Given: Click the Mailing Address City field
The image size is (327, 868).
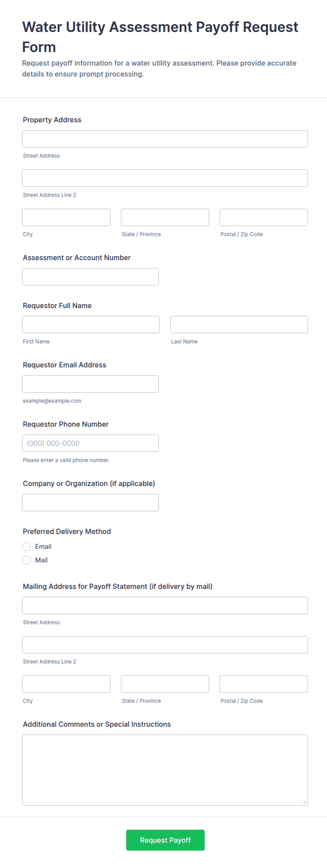Looking at the screenshot, I should 66,684.
